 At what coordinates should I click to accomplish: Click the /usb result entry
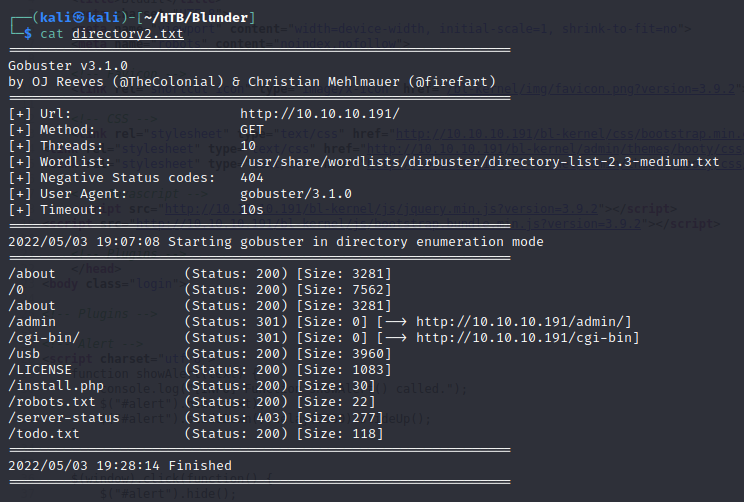tap(24, 353)
